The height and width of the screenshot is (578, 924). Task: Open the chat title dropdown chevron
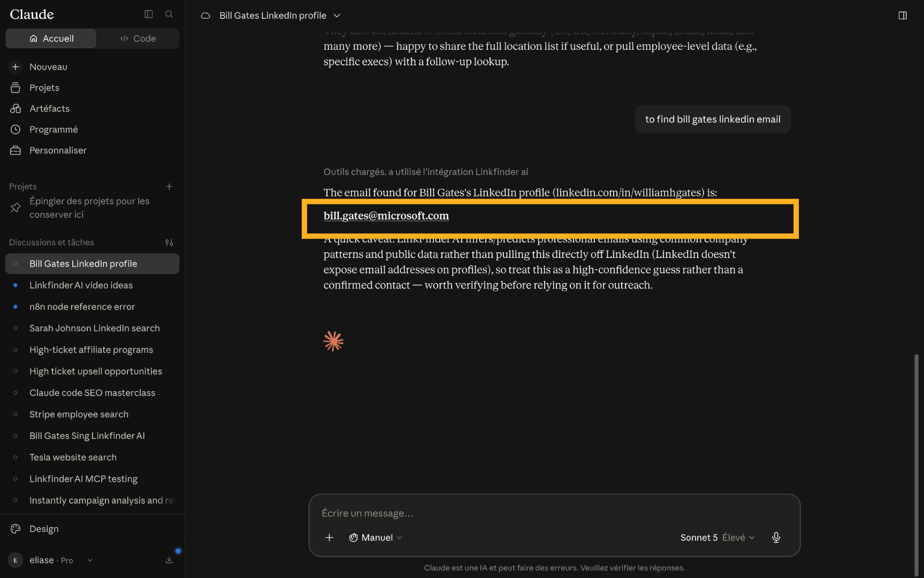pos(337,16)
